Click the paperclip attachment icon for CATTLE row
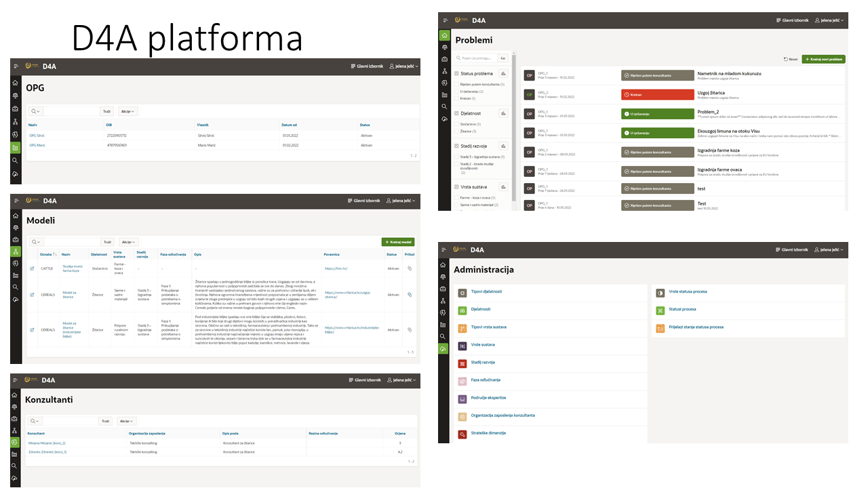Image resolution: width=868 pixels, height=488 pixels. [x=410, y=269]
